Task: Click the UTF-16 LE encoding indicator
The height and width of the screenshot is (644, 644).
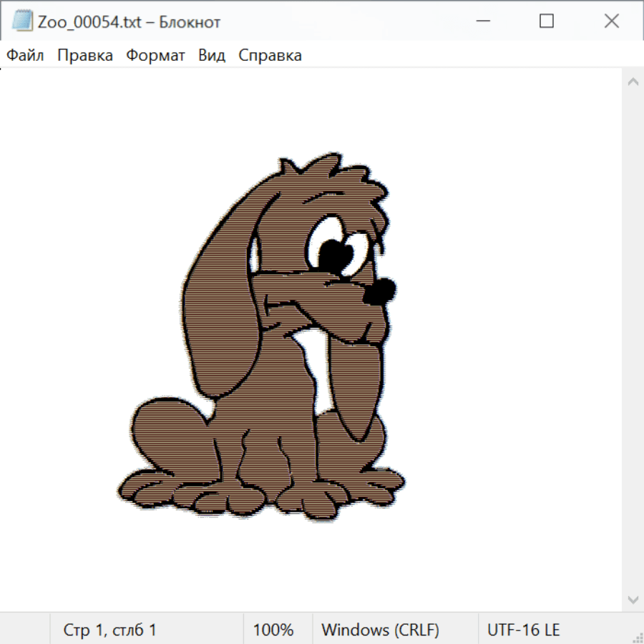Action: [x=523, y=630]
